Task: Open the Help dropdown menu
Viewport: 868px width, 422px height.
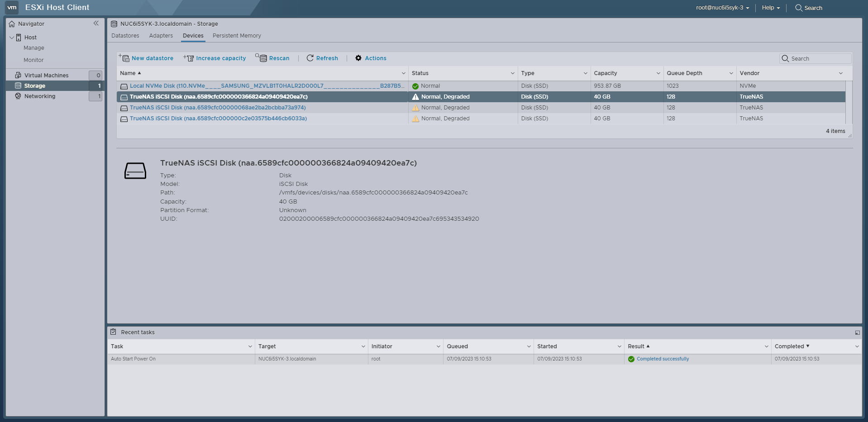Action: pyautogui.click(x=771, y=8)
